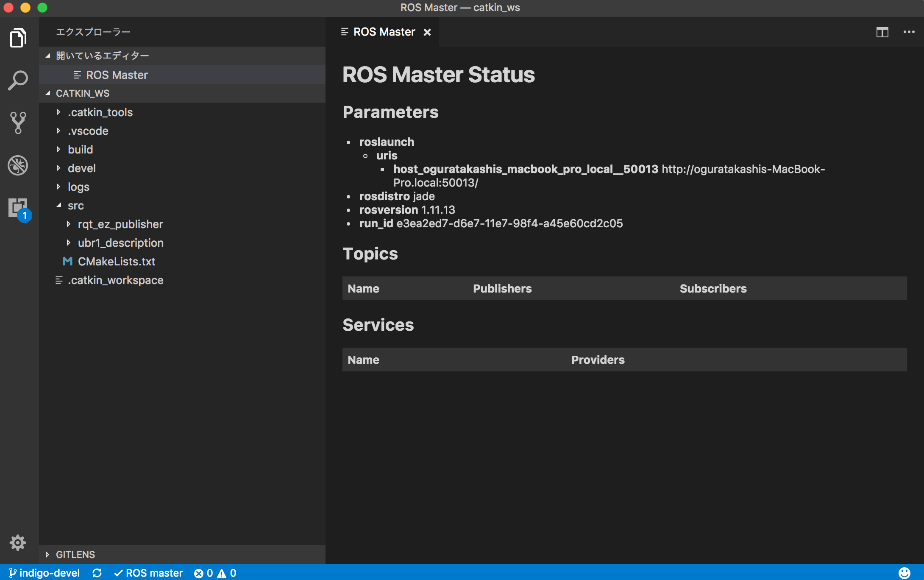924x580 pixels.
Task: Open the Source Control view icon
Action: [18, 123]
